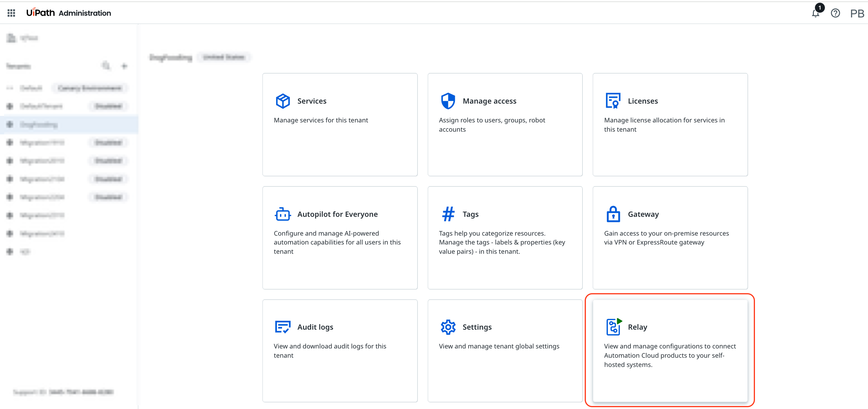Screen dimensions: 868x409
Task: Open the app launcher grid icon
Action: point(11,13)
